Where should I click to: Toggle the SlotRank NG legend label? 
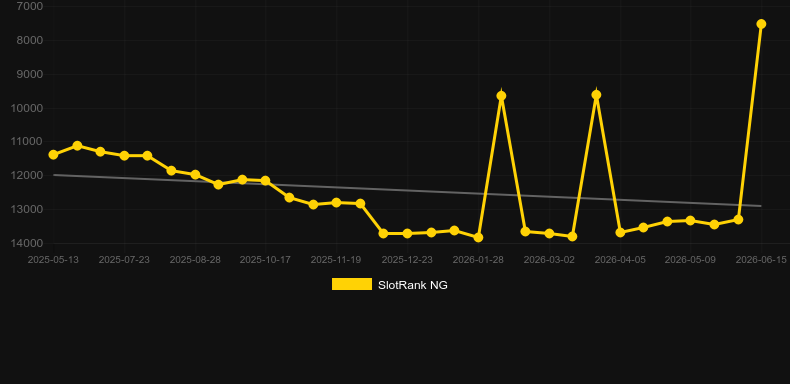[413, 285]
